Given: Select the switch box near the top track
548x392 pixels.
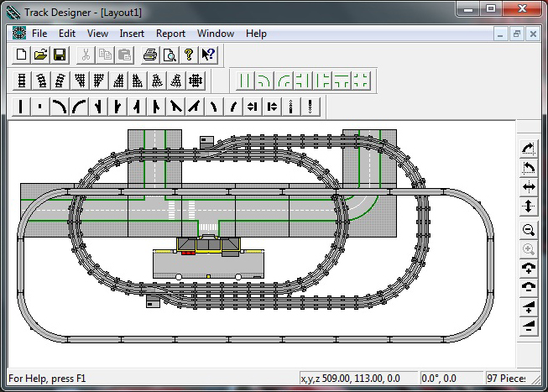Looking at the screenshot, I should click(x=206, y=143).
